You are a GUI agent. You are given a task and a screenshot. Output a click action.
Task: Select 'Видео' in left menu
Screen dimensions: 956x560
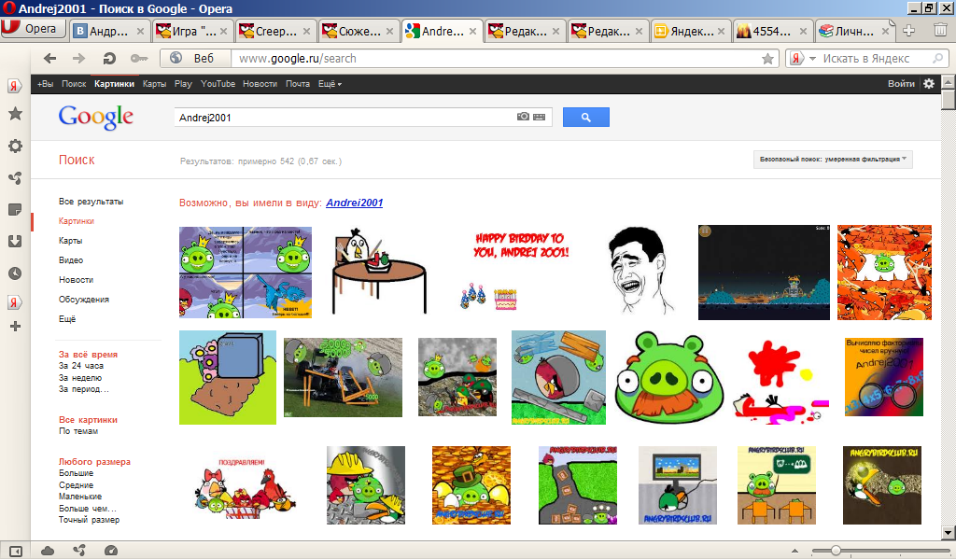tap(71, 260)
